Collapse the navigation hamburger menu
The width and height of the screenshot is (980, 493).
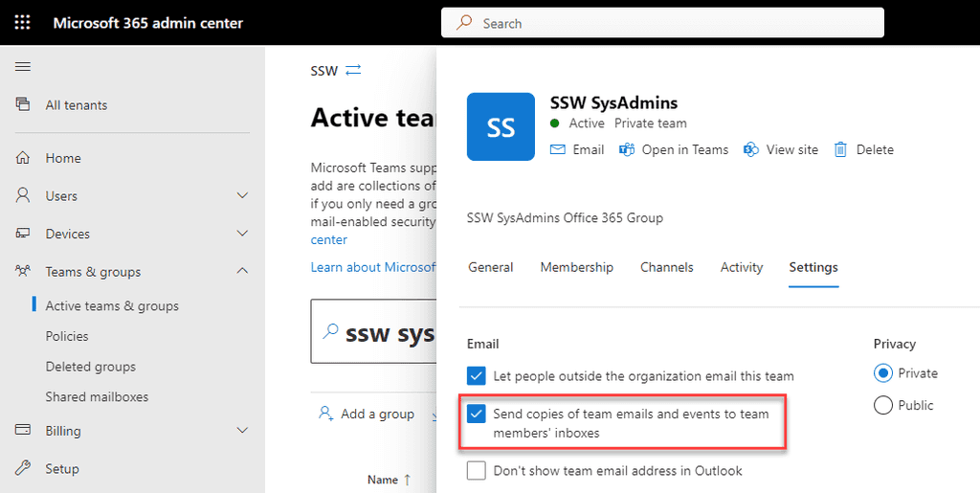tap(23, 66)
